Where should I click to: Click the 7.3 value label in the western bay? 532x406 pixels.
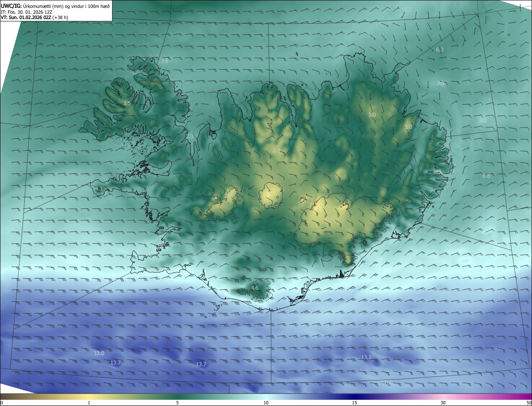point(190,136)
